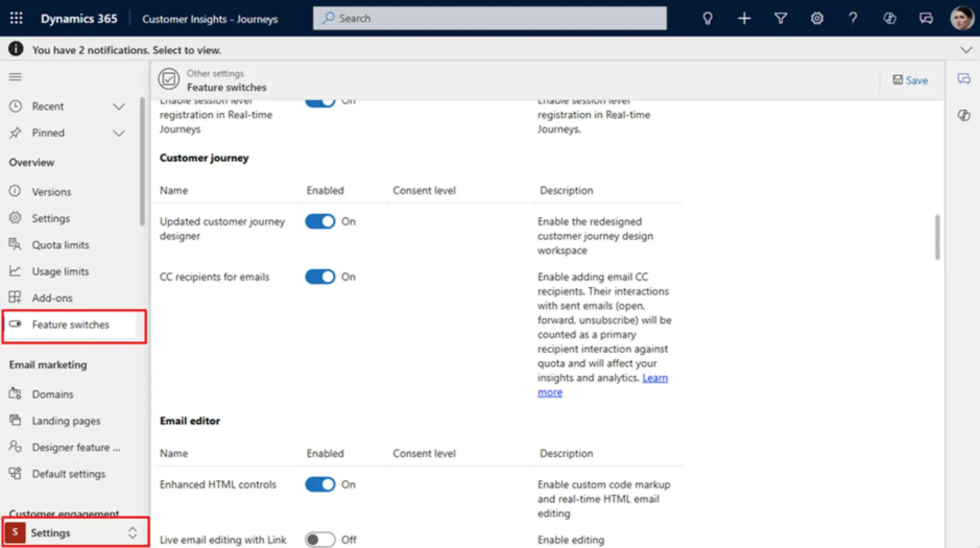
Task: Open the advanced filter funnel icon
Action: tap(781, 18)
